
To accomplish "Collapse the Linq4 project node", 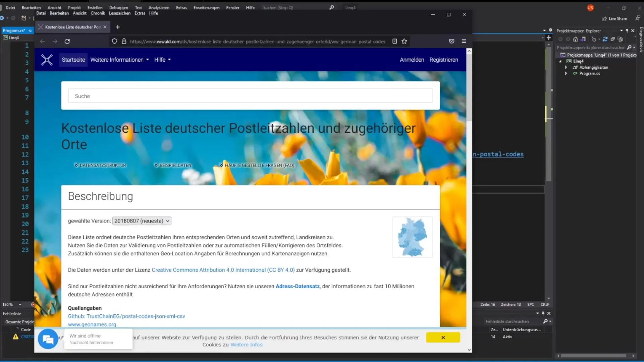I will tap(560, 61).
